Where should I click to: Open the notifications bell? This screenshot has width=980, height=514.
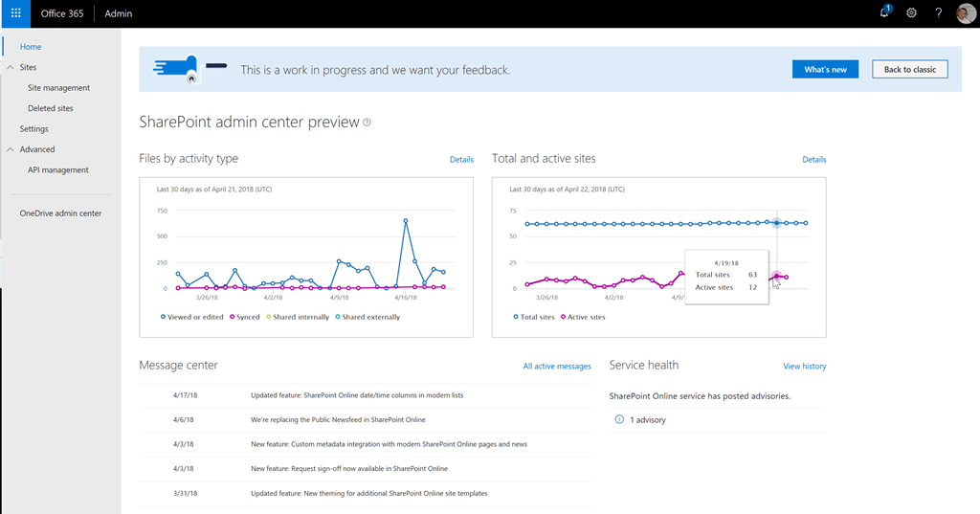[884, 13]
